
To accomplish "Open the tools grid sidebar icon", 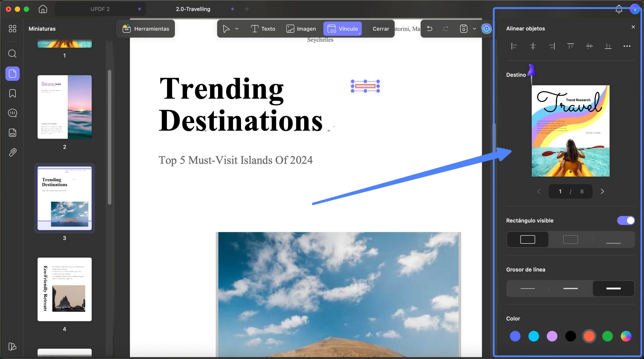I will click(12, 29).
